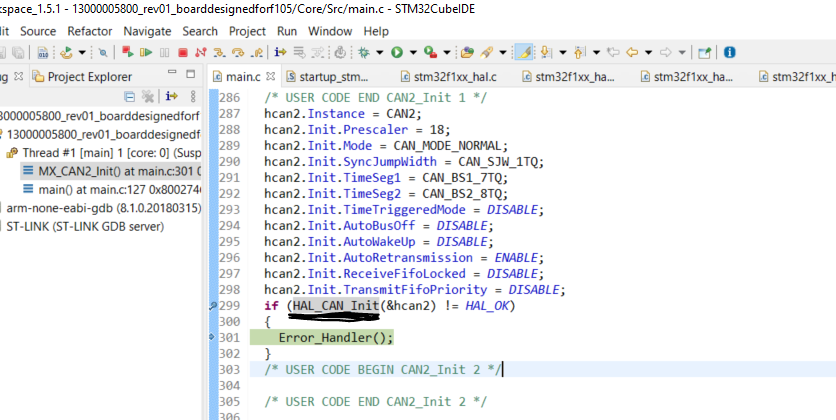
Task: Open the Source menu
Action: [x=38, y=31]
